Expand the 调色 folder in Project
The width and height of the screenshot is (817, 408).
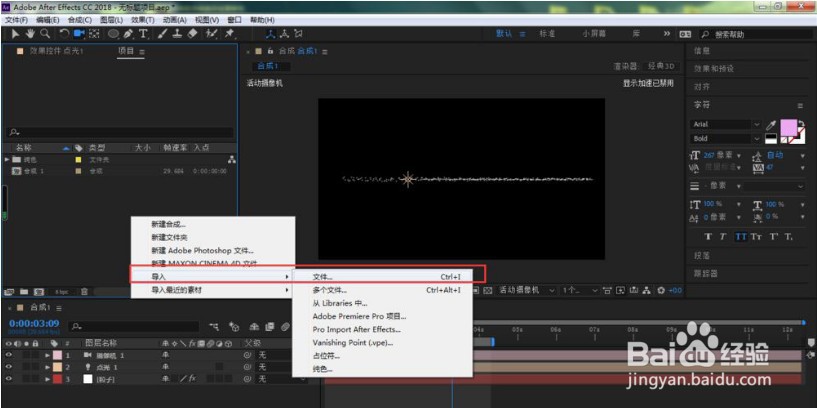(x=7, y=159)
